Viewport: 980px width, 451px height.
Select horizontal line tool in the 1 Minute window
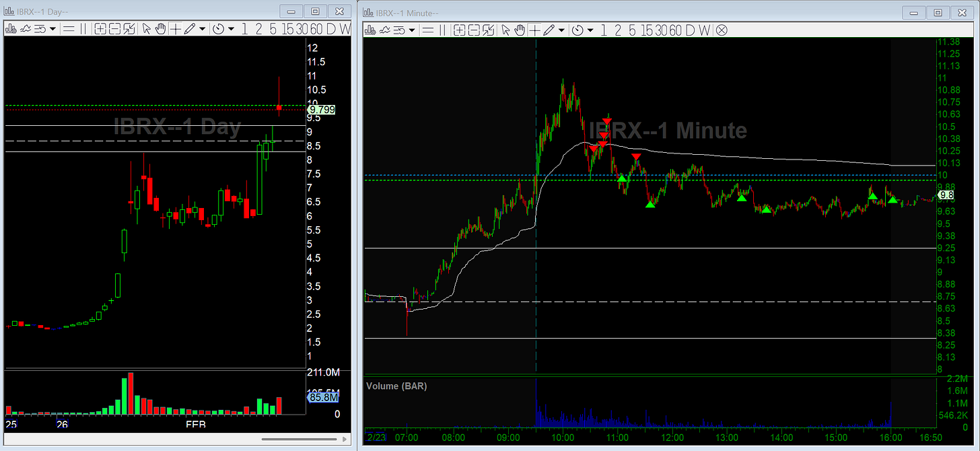click(x=427, y=30)
